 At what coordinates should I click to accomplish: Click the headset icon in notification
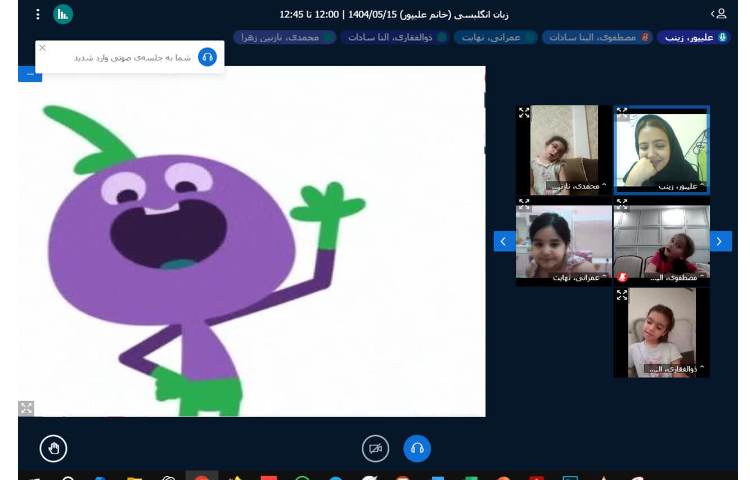(x=207, y=57)
